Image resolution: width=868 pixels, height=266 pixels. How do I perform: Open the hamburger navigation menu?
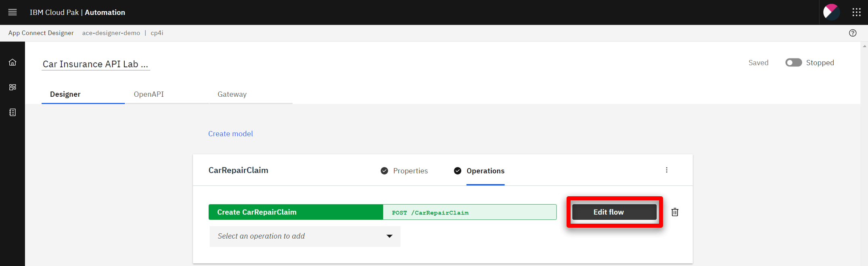[x=12, y=12]
